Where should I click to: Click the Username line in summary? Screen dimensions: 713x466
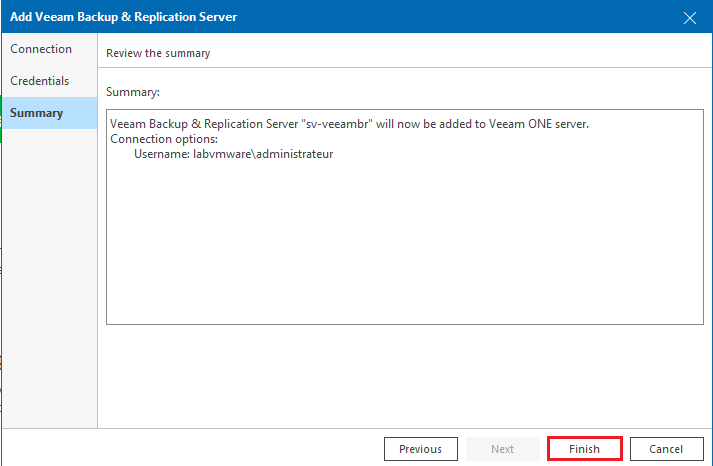(233, 154)
